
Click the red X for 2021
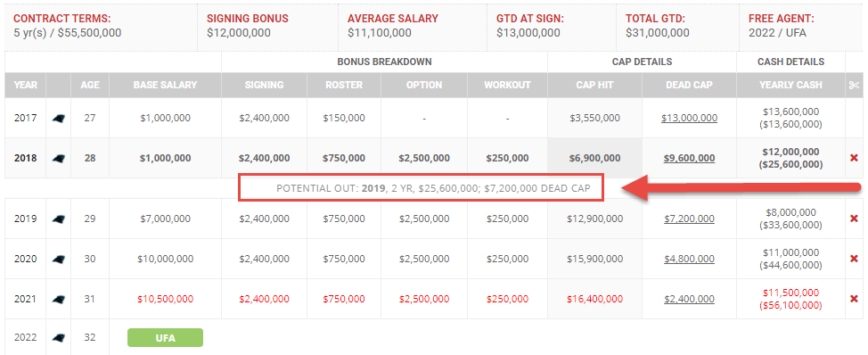[854, 299]
